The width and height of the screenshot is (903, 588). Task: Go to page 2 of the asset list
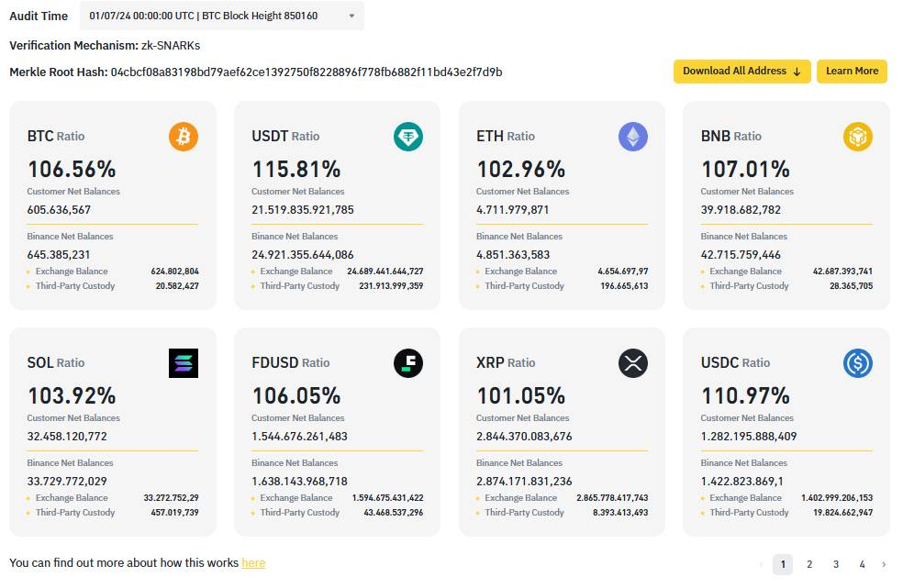809,564
